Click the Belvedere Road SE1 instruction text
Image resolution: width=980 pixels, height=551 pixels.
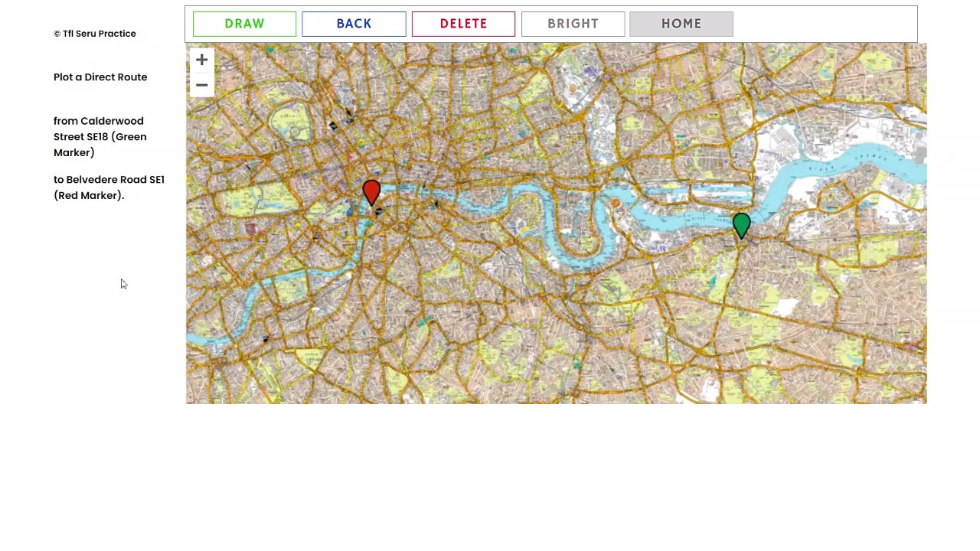point(109,187)
